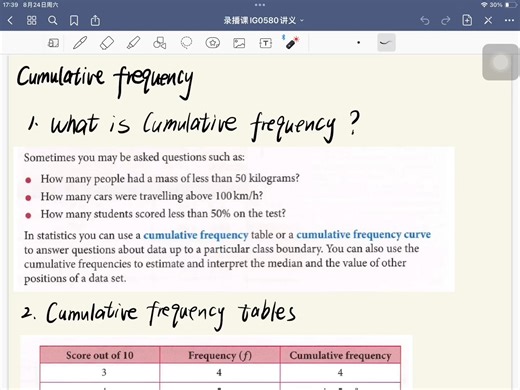Click the 'Frequency (f)' column header
This screenshot has height=390, width=520.
click(x=220, y=355)
